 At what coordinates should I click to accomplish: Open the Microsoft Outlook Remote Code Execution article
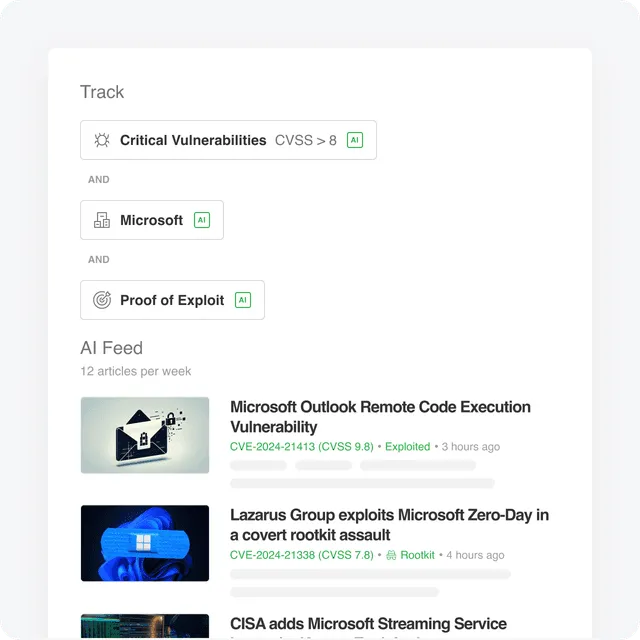tap(380, 417)
